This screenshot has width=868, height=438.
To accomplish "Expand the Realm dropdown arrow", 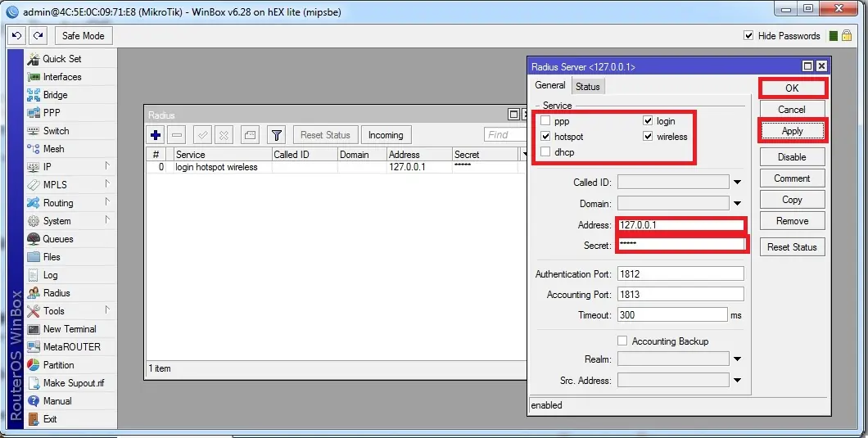I will point(737,359).
